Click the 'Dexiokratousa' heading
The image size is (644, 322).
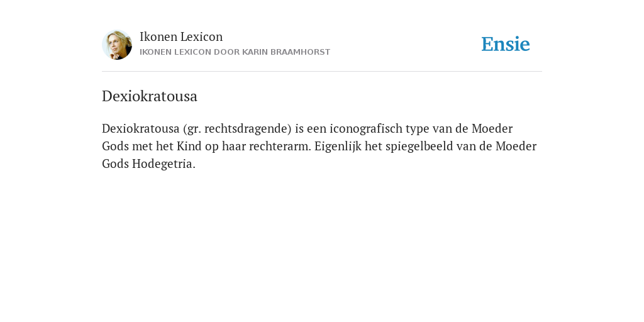(x=150, y=96)
